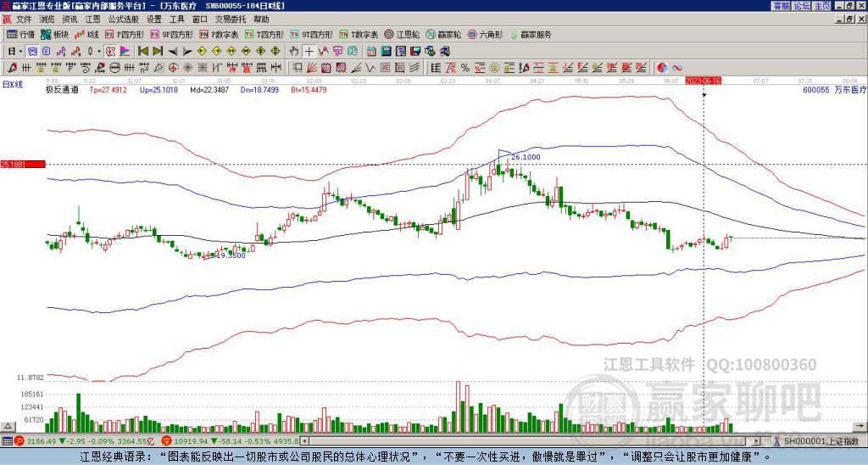
Task: Click the 论坛 forum button
Action: tap(801, 6)
